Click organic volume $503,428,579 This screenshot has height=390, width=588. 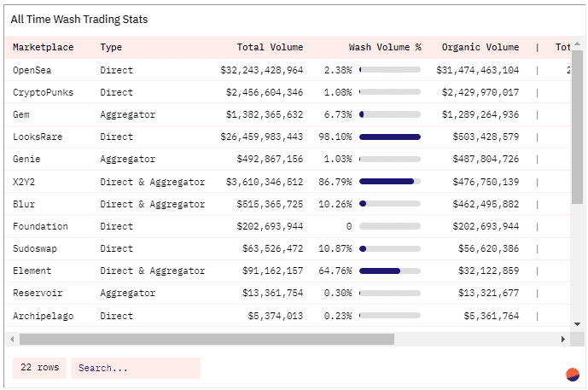tap(486, 137)
